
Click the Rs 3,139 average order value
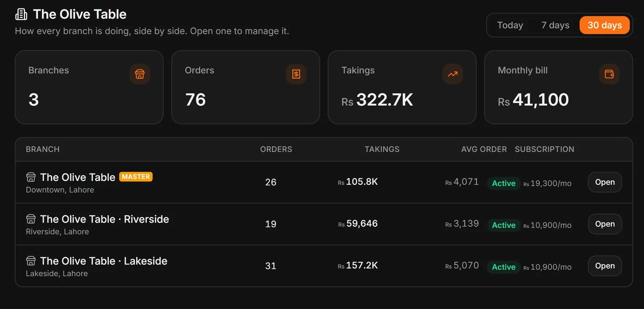pyautogui.click(x=462, y=224)
